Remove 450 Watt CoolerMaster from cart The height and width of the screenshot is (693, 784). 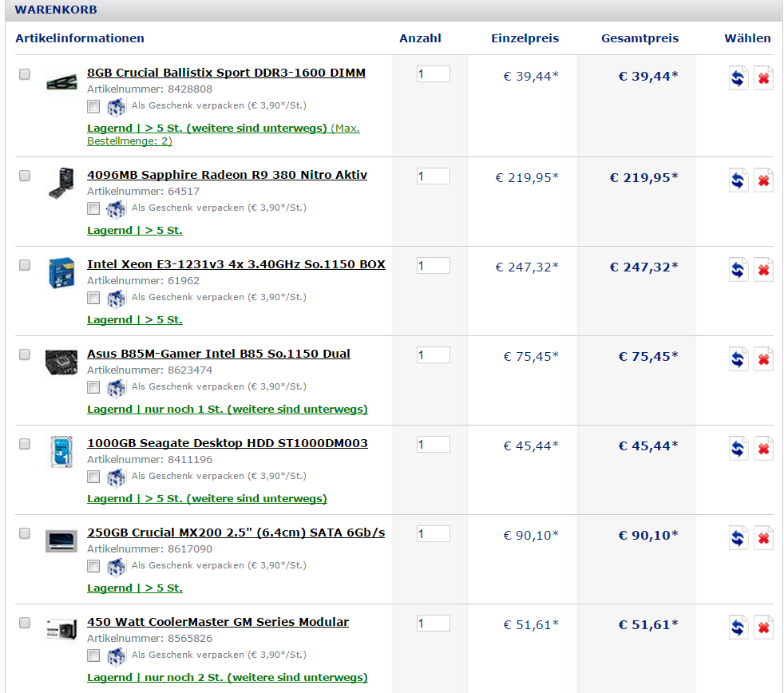763,627
